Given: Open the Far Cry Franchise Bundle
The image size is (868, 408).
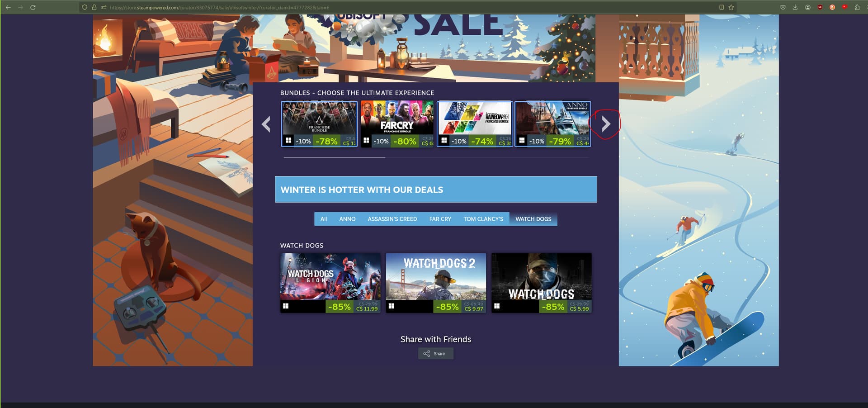Looking at the screenshot, I should pyautogui.click(x=397, y=124).
